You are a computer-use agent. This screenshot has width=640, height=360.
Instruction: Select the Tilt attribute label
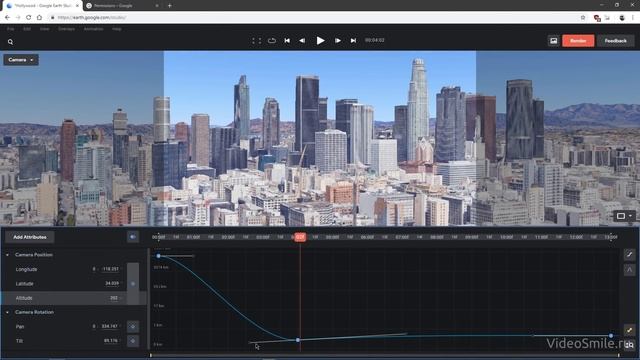click(x=19, y=341)
